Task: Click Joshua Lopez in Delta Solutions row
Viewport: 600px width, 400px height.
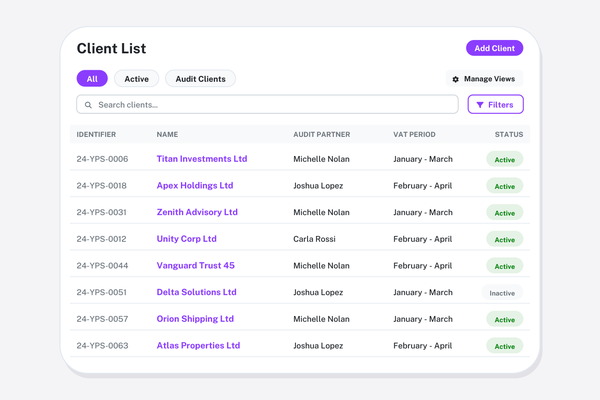Action: tap(318, 292)
